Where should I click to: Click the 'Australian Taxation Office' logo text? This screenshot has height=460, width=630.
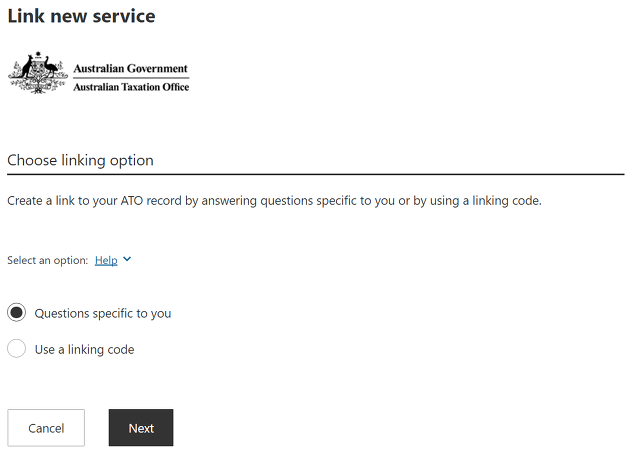point(131,87)
